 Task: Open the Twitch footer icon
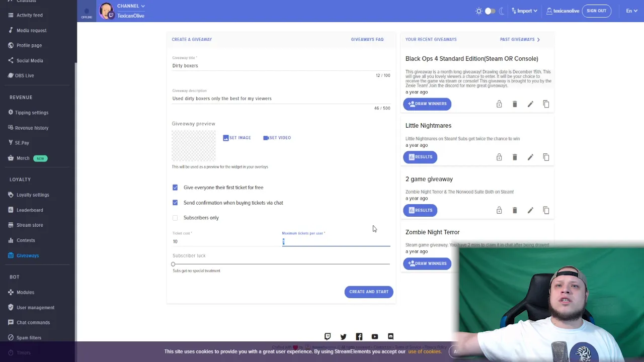[x=328, y=337]
